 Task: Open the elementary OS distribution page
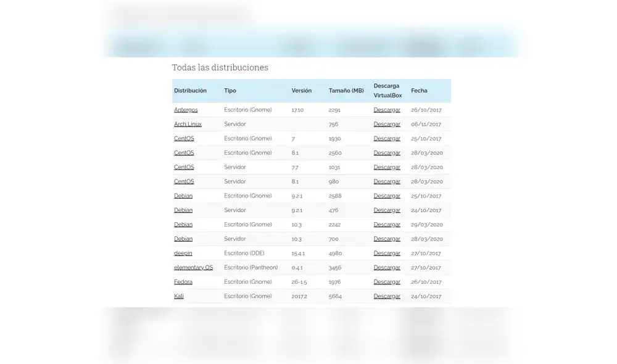tap(193, 267)
